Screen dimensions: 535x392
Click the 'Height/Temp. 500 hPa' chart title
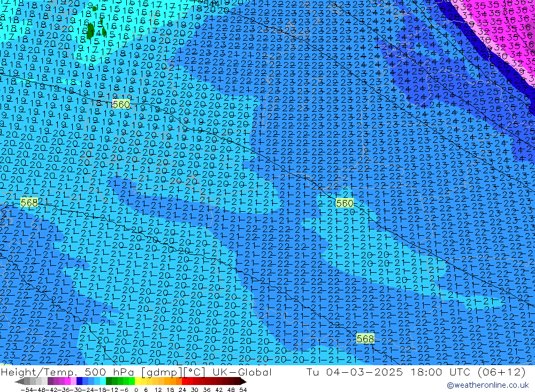[x=67, y=372]
